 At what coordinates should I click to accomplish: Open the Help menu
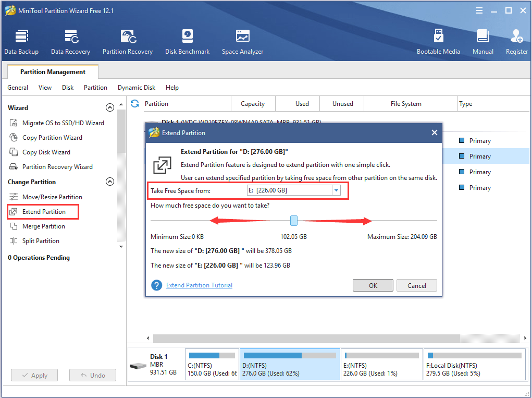click(x=172, y=88)
